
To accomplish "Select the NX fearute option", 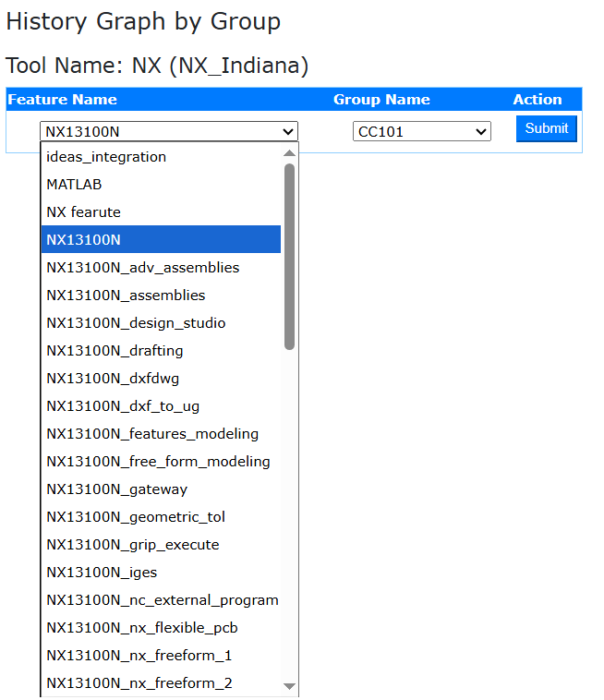I will coord(161,212).
